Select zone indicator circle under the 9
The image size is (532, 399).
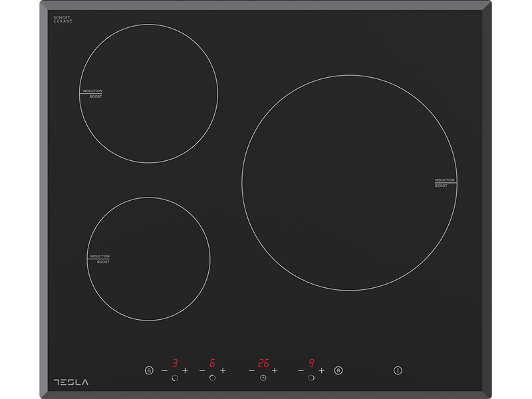311,378
